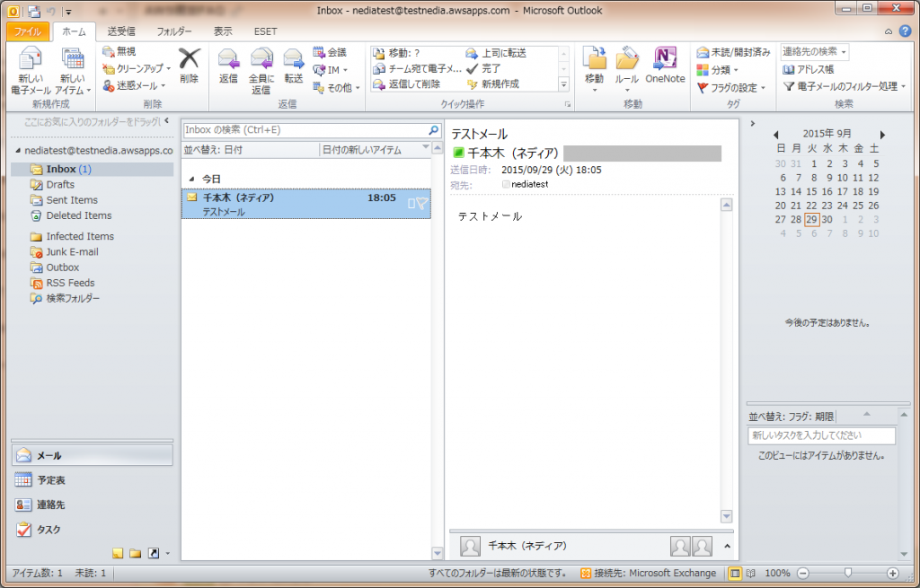The image size is (920, 588).
Task: Click 並べ替え: 日付 sort header
Action: point(213,150)
